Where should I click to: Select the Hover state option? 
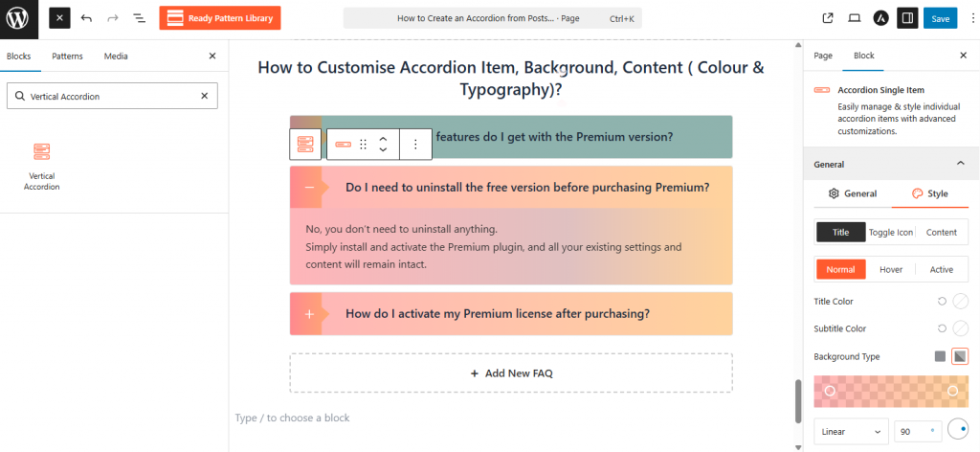point(891,269)
